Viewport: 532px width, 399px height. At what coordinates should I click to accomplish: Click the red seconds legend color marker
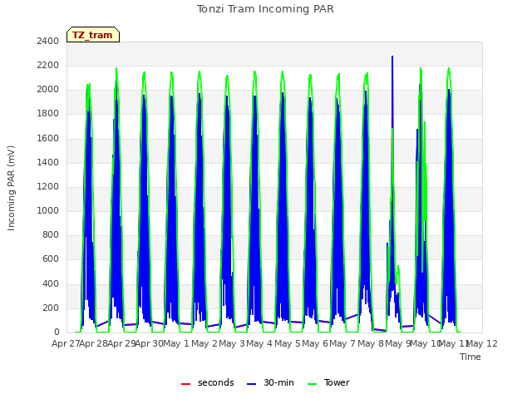click(186, 384)
